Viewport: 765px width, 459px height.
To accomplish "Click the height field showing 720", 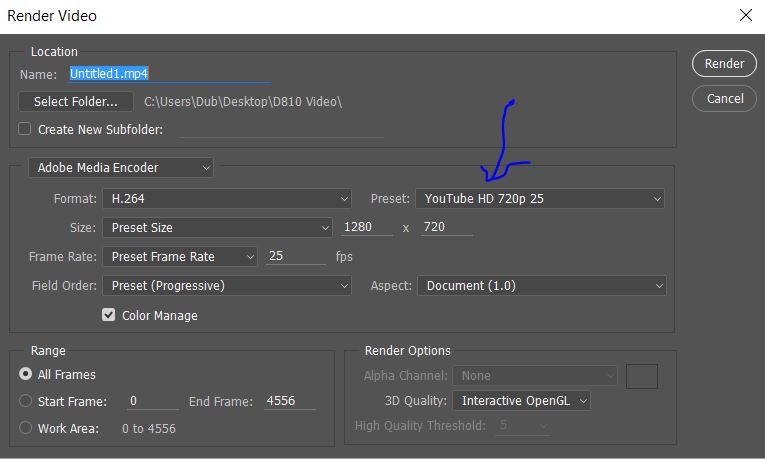I will (x=446, y=227).
